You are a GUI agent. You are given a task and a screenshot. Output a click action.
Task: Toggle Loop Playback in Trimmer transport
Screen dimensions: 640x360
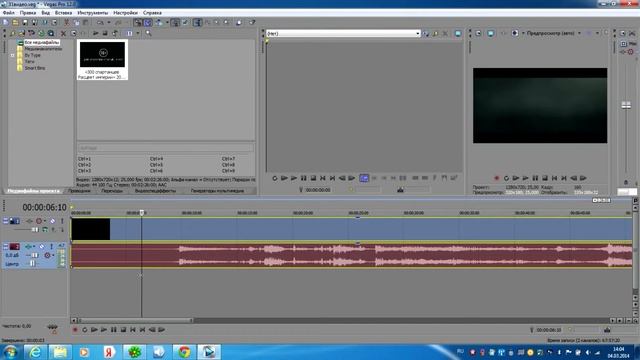(275, 178)
